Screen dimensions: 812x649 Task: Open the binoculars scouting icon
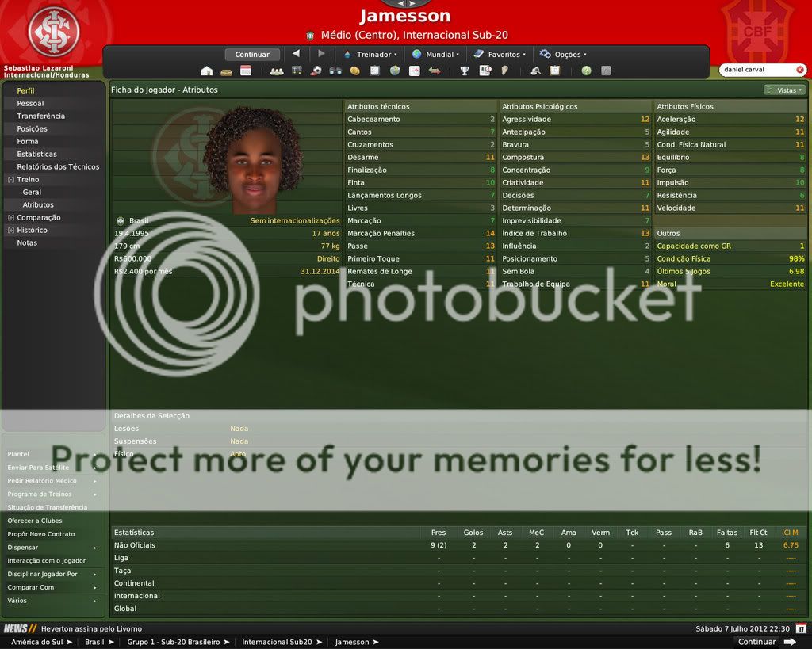[335, 71]
